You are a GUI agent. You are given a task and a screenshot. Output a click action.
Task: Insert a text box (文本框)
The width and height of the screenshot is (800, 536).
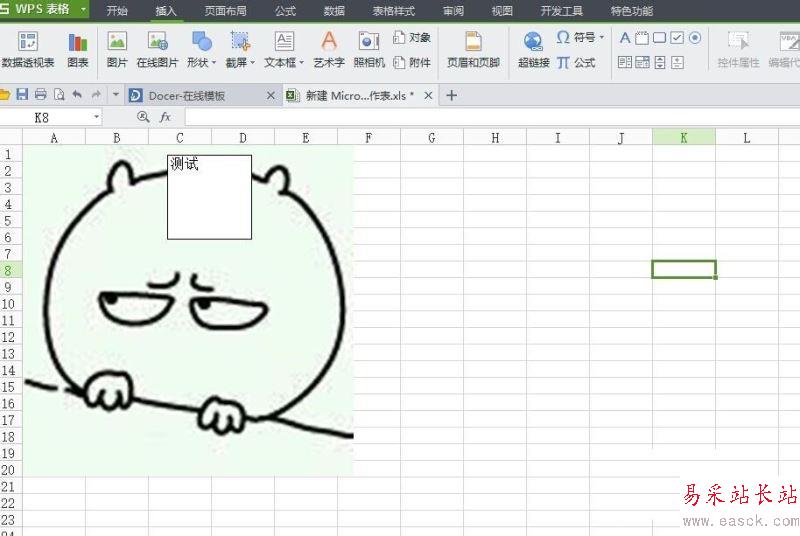point(284,49)
